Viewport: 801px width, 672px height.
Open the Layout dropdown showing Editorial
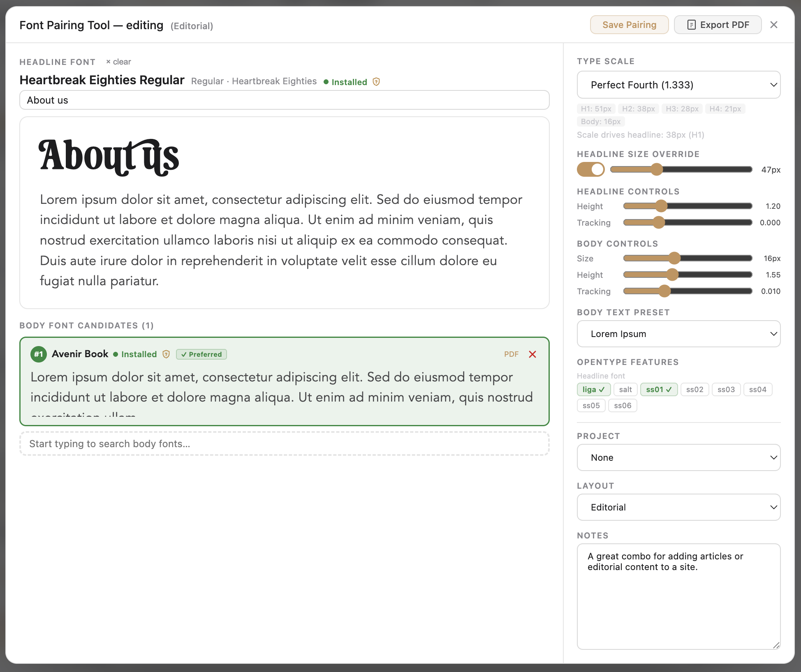(678, 507)
